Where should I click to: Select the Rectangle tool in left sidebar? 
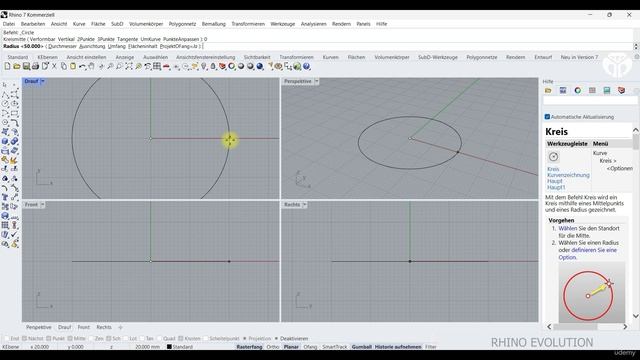[x=15, y=113]
